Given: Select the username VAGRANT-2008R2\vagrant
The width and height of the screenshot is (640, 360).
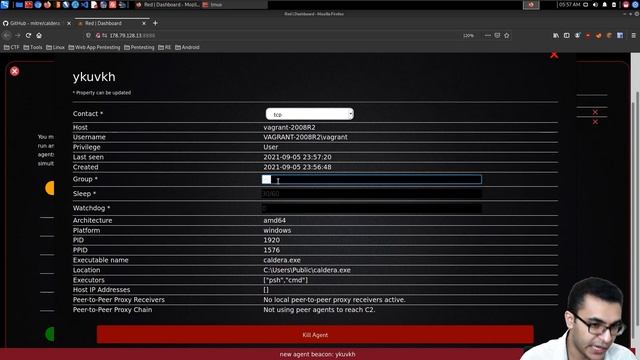Looking at the screenshot, I should (305, 137).
